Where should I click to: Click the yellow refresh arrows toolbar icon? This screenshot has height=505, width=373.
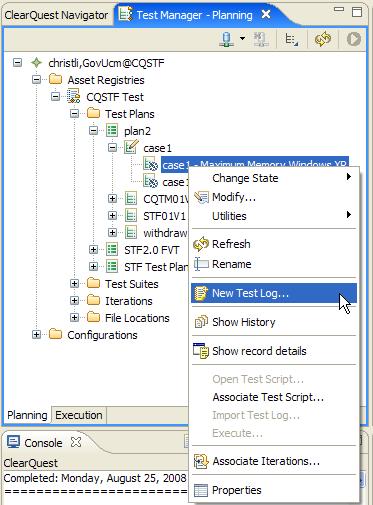[x=323, y=39]
